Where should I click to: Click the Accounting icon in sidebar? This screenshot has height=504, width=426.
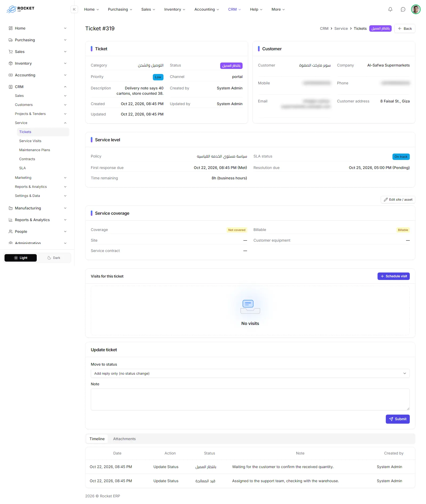click(11, 75)
